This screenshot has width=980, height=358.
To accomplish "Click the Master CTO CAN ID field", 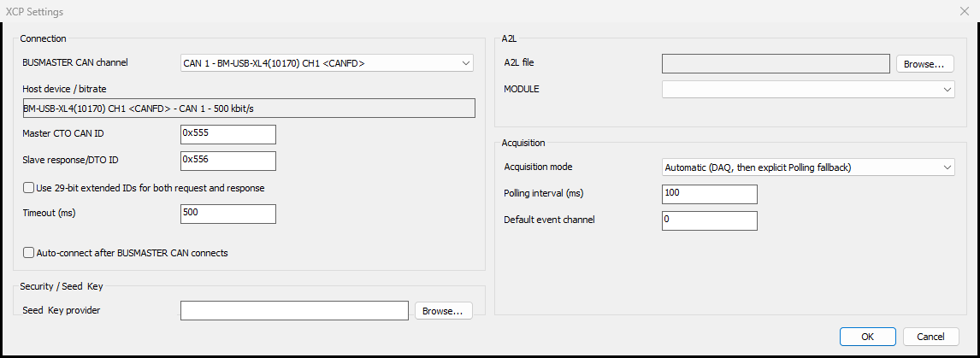I will coord(227,134).
